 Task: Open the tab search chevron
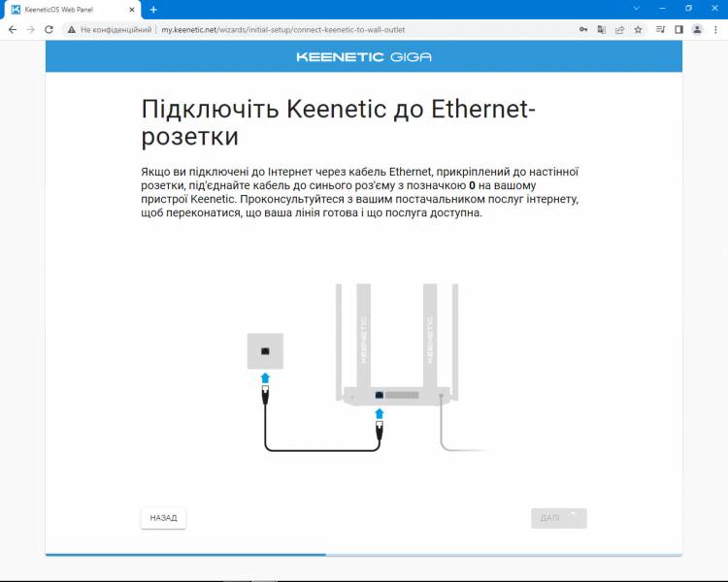tap(637, 9)
